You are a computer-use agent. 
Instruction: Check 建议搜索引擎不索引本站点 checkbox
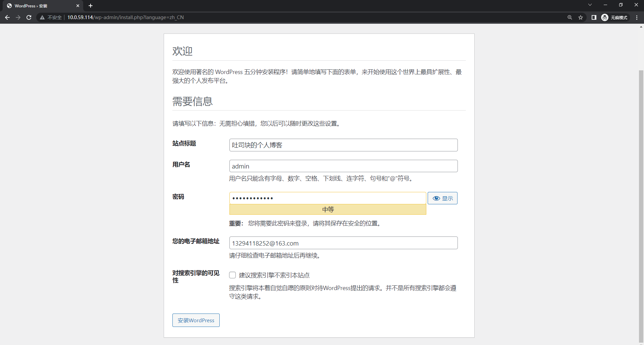(232, 275)
